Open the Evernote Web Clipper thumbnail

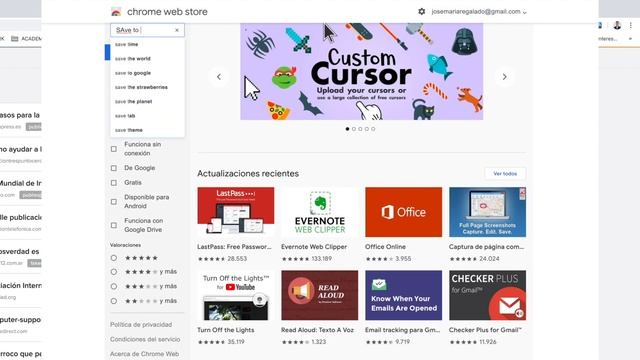[320, 212]
